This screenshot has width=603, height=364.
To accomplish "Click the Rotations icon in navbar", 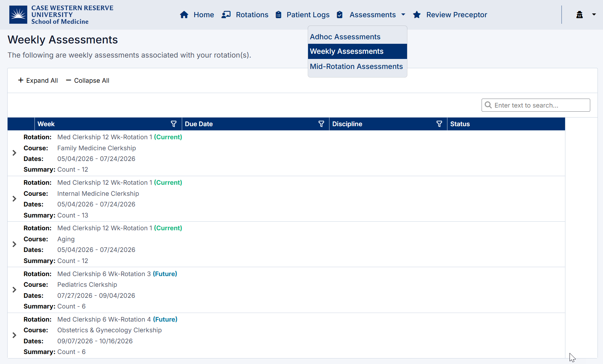I will [226, 15].
